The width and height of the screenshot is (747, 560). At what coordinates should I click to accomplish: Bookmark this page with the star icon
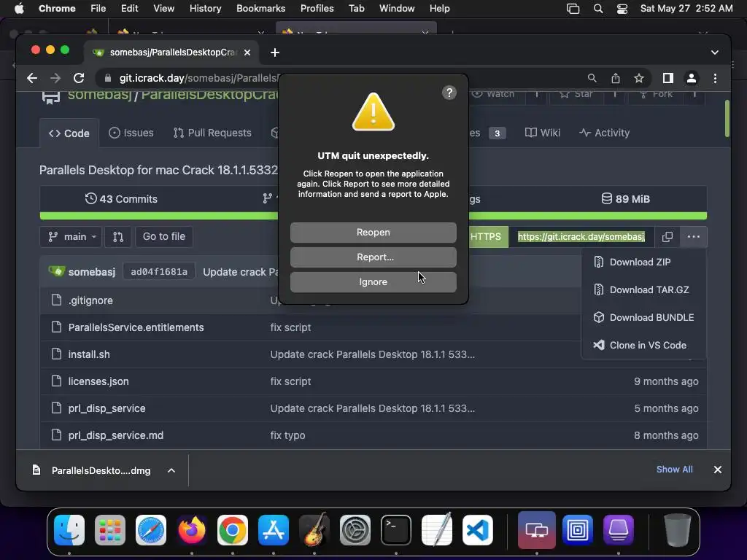639,78
